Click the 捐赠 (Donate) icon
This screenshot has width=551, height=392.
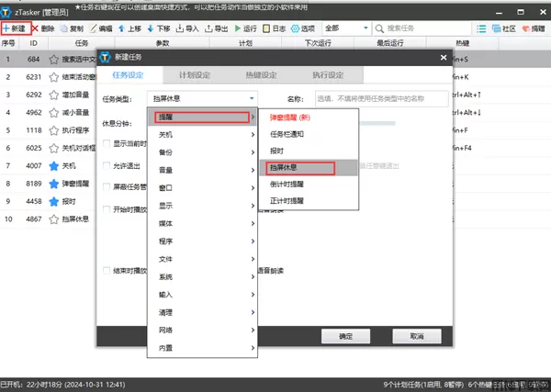click(x=531, y=28)
